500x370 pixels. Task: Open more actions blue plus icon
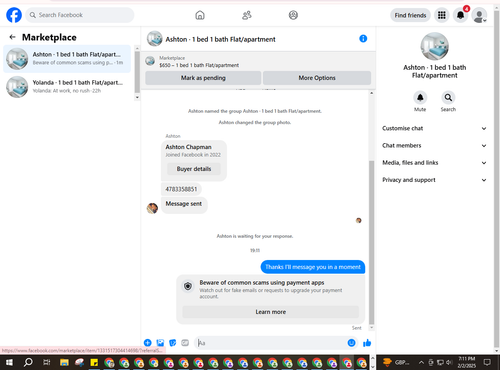pyautogui.click(x=147, y=343)
